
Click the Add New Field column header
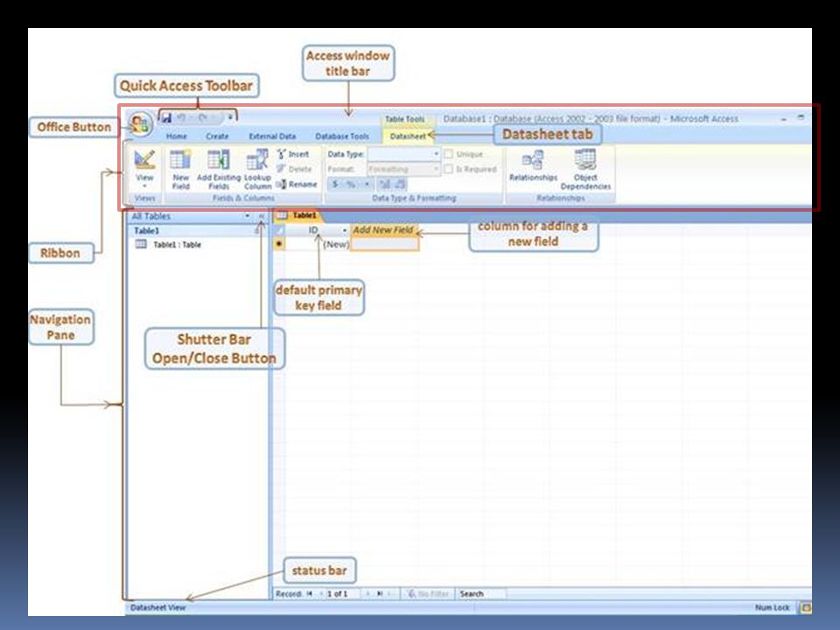[383, 230]
